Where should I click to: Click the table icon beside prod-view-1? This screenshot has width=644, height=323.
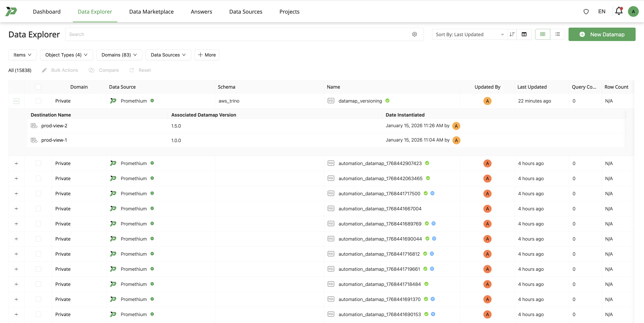[x=34, y=140]
